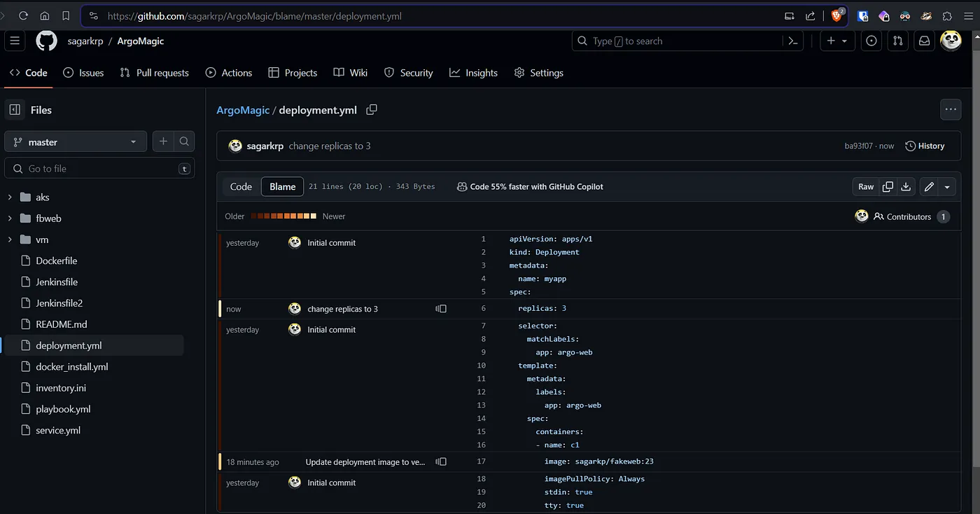Click the browser address bar URL
This screenshot has height=514, width=980.
[255, 15]
